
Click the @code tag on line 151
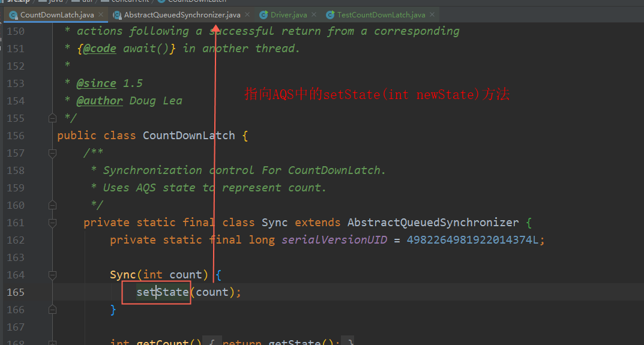coord(100,49)
